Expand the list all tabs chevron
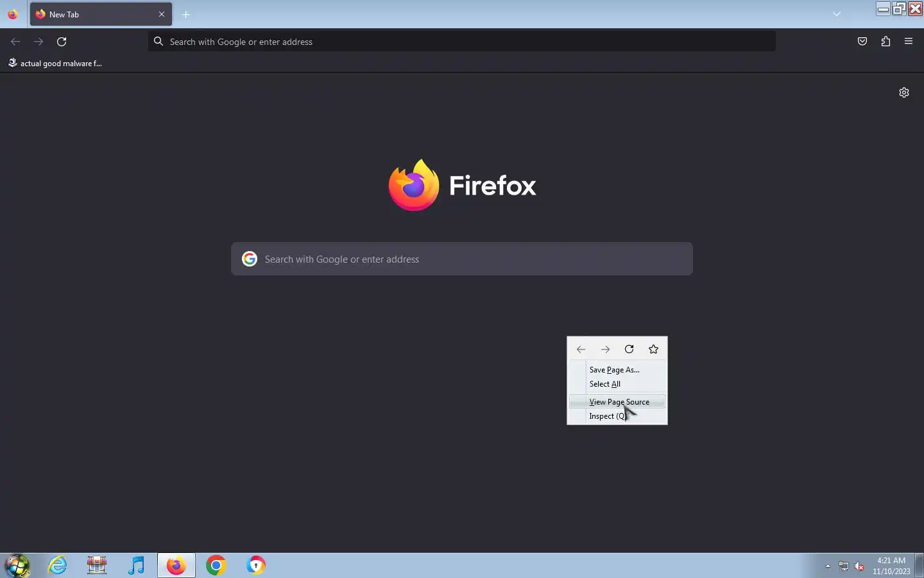 coord(837,14)
